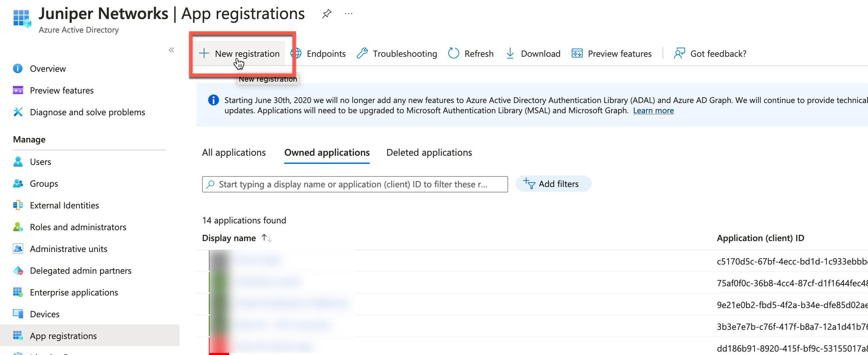868x355 pixels.
Task: Follow the Learn more link
Action: point(653,111)
